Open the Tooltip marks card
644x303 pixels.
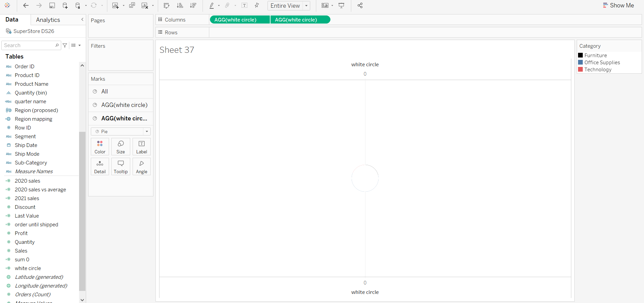click(121, 167)
